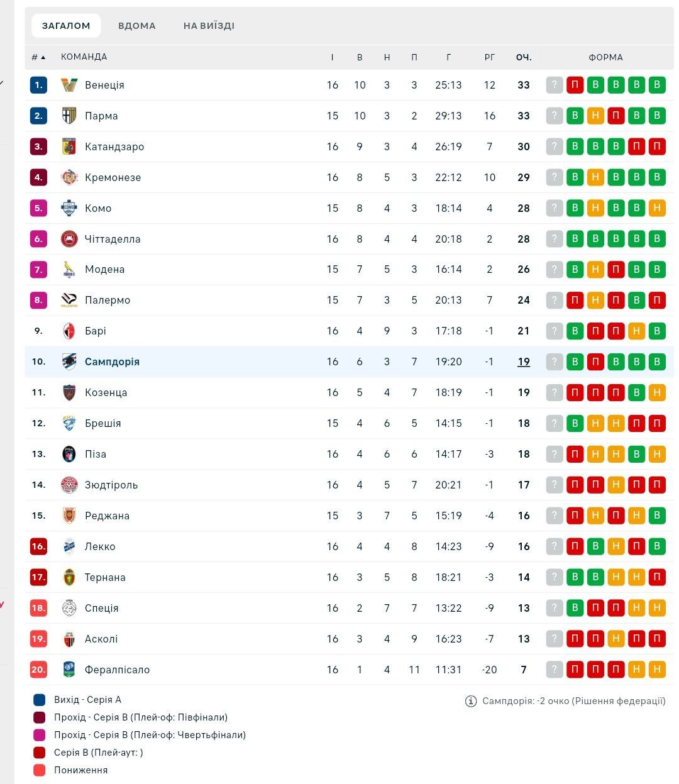679x784 pixels.
Task: Sort standings by ОЧ. points column
Action: pyautogui.click(x=524, y=57)
